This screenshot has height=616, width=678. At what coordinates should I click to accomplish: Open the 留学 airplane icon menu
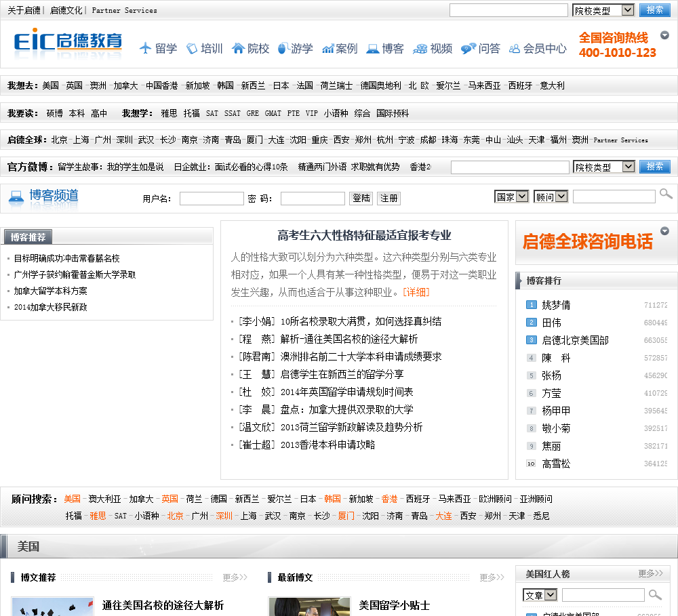(x=158, y=48)
